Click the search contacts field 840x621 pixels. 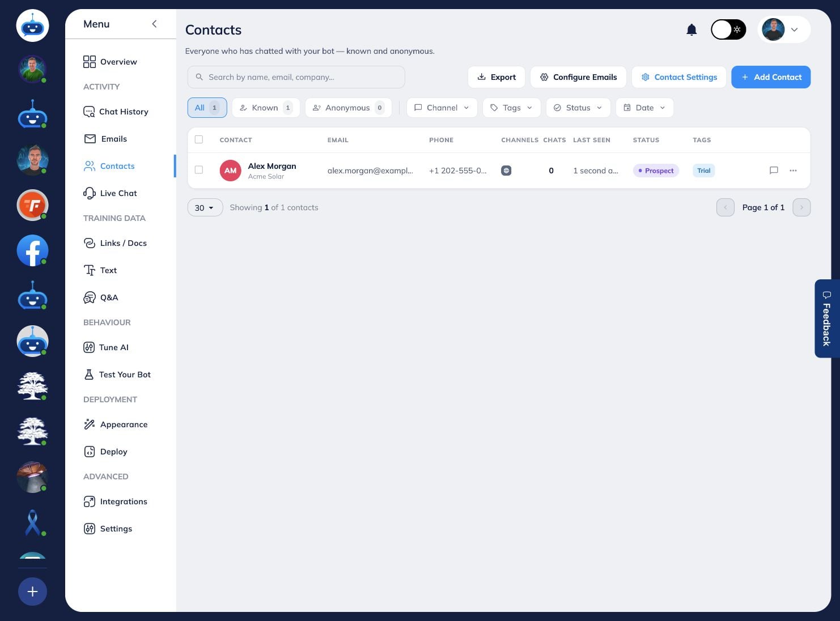click(296, 77)
